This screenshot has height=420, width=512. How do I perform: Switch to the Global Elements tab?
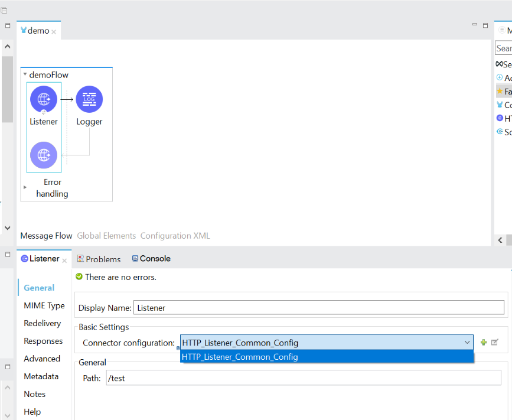click(x=106, y=236)
